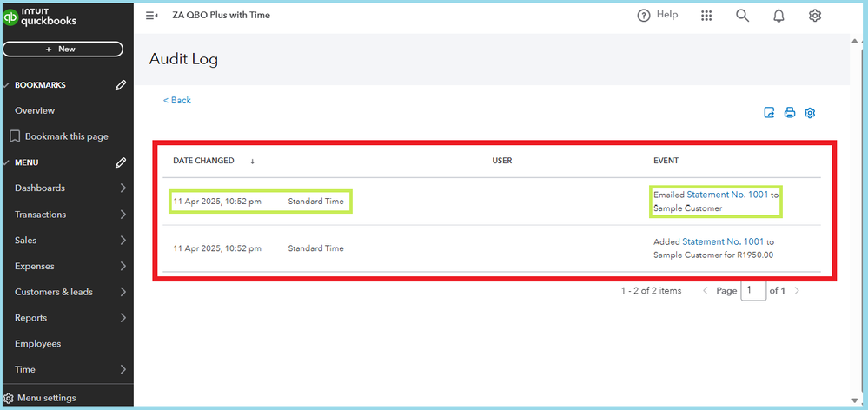Expand the Dashboards submenu chevron

point(123,188)
